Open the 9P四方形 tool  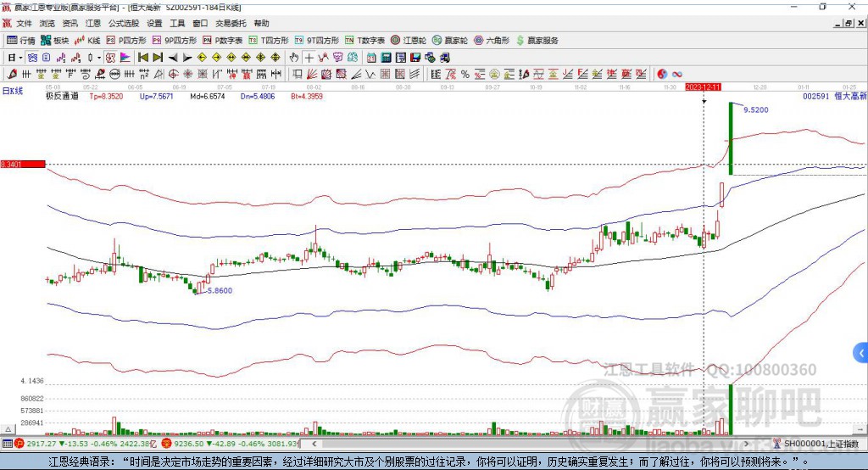(x=175, y=41)
